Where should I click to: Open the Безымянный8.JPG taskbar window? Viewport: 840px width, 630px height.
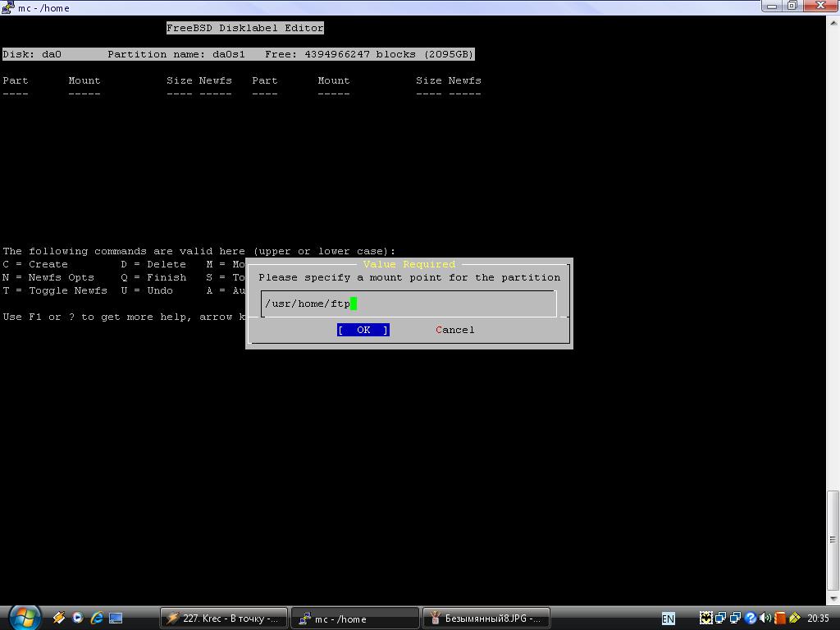point(486,619)
